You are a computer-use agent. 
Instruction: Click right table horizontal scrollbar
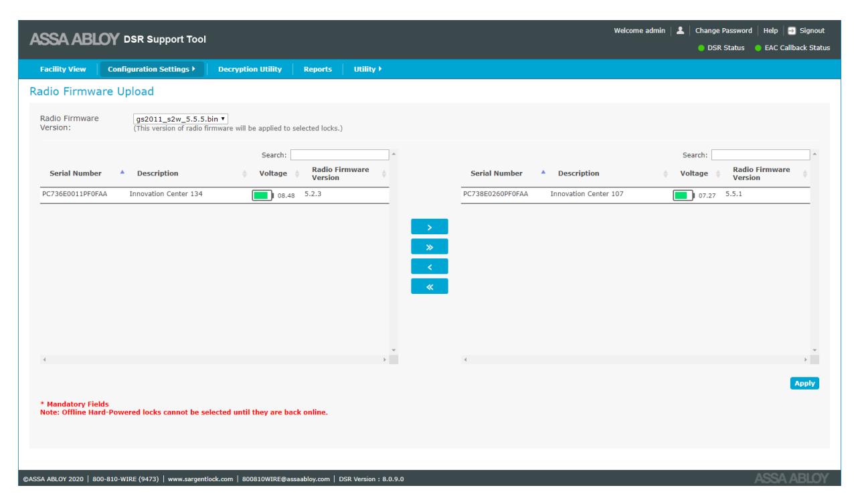tap(636, 360)
